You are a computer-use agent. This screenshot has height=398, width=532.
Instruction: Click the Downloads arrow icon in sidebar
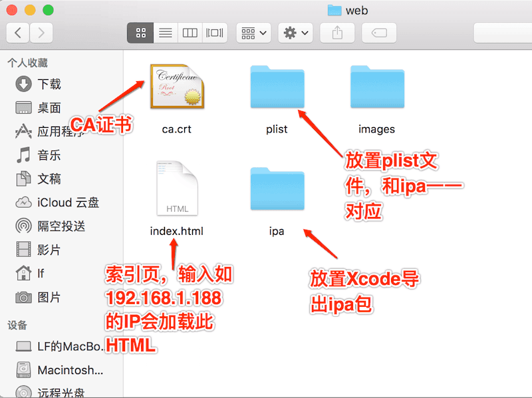23,85
